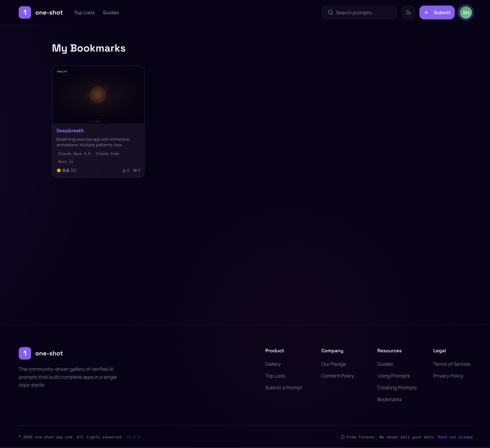Click the download count icon
Viewport: 490px width, 448px height.
point(124,170)
